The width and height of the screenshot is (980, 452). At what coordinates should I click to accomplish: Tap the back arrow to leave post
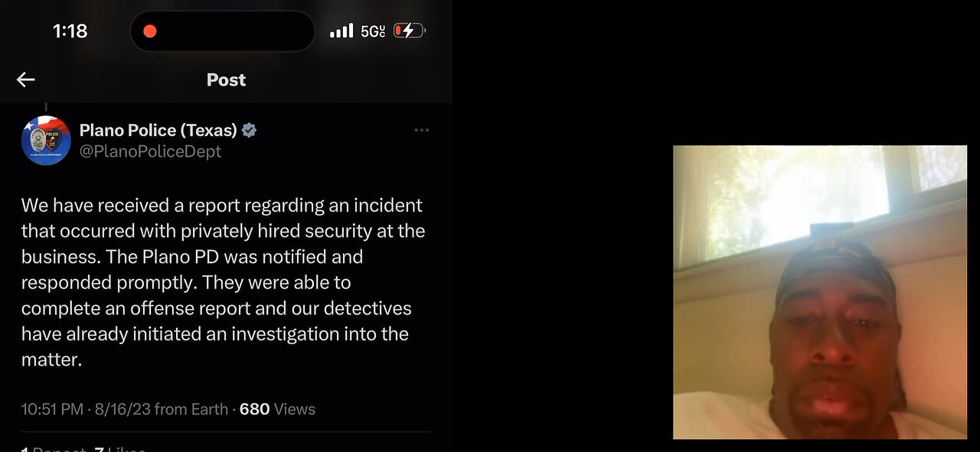coord(26,80)
